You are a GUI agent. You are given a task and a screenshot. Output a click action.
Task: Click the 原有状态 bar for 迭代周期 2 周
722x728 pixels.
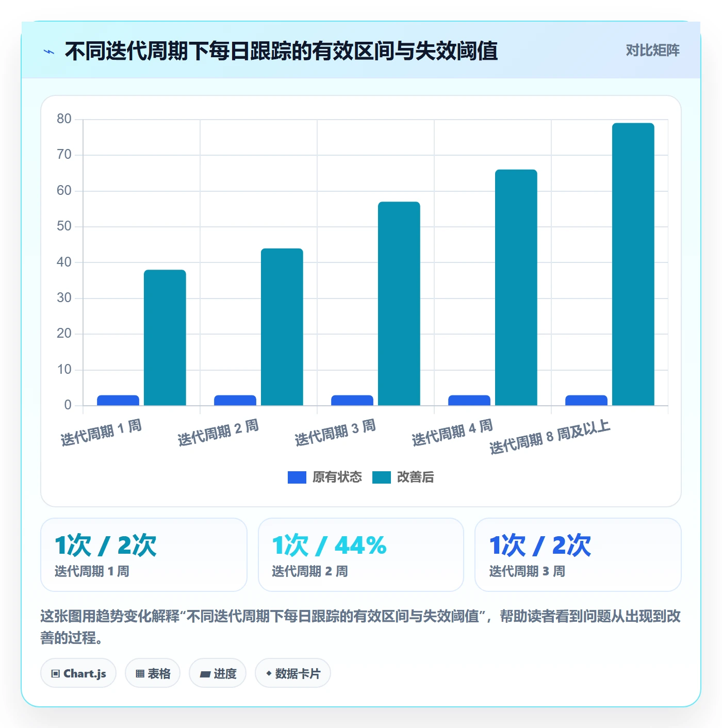235,400
